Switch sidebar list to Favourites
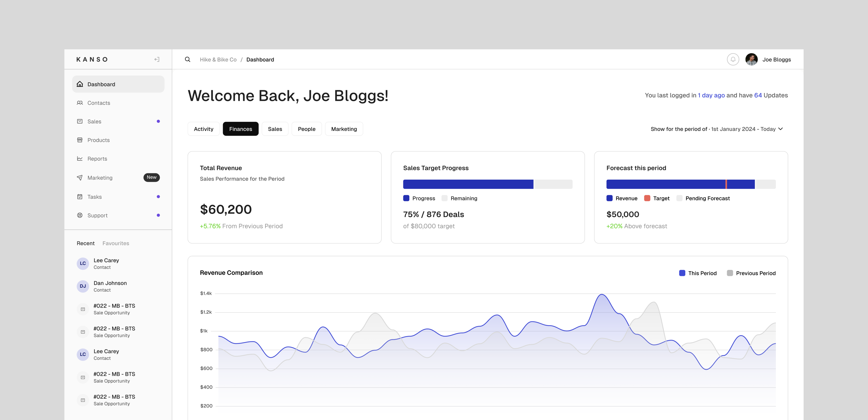 (116, 243)
